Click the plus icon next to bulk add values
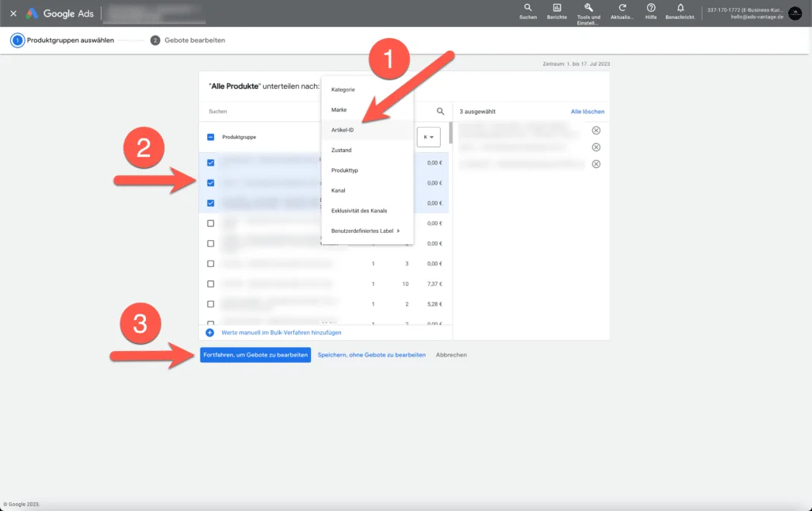This screenshot has height=511, width=812. point(209,333)
